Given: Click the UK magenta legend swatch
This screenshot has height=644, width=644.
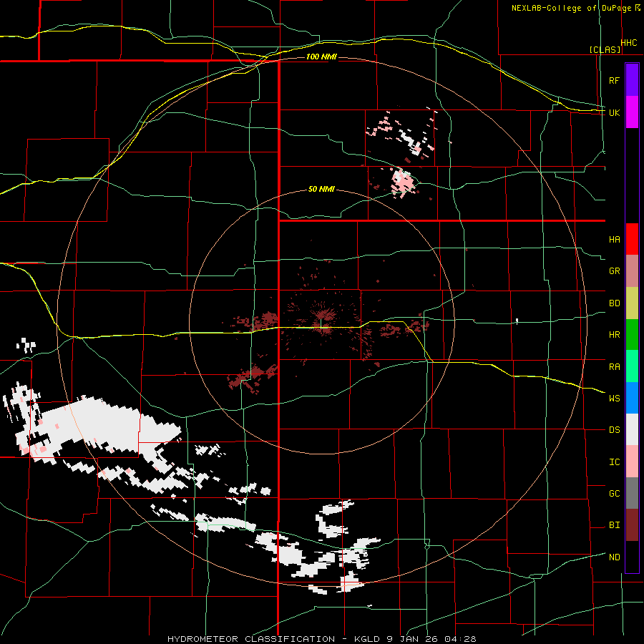Looking at the screenshot, I should pyautogui.click(x=632, y=112).
